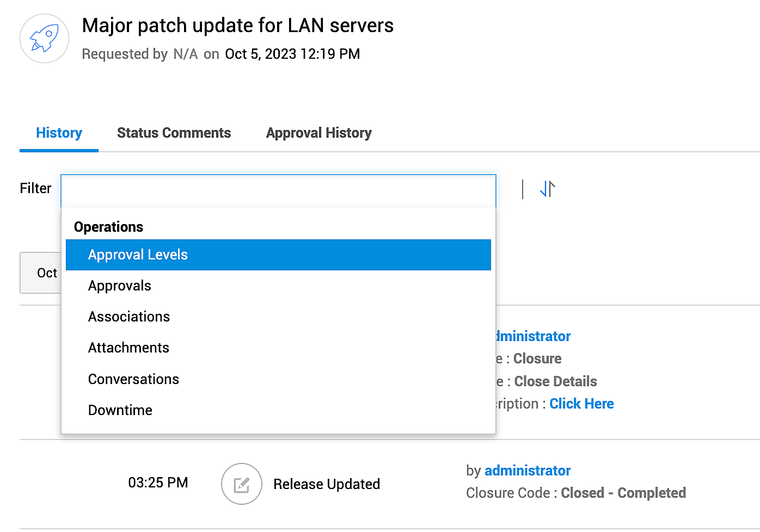Image resolution: width=760 pixels, height=532 pixels.
Task: Pick Associations from the filter list
Action: 278,317
